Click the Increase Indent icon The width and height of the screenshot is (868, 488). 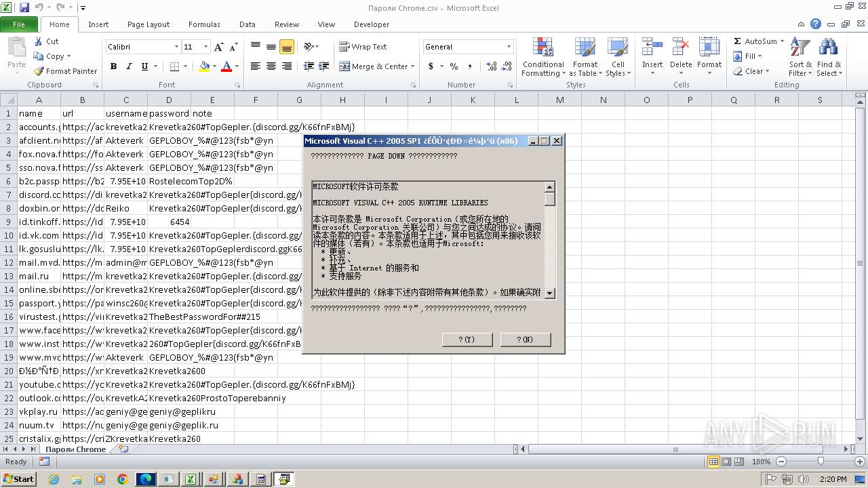coord(324,66)
